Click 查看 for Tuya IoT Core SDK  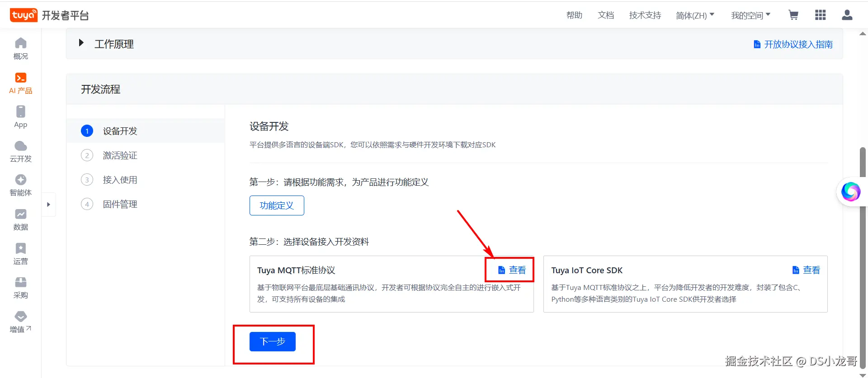807,270
